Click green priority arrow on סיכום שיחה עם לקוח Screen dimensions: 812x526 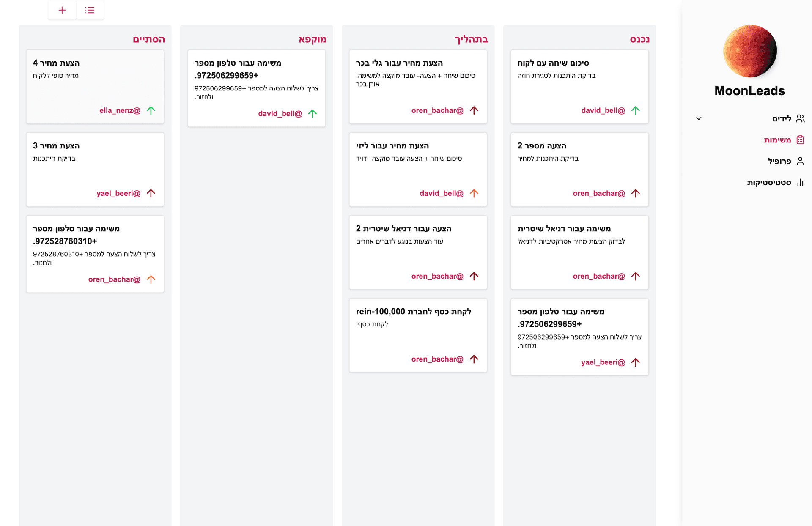coord(635,110)
